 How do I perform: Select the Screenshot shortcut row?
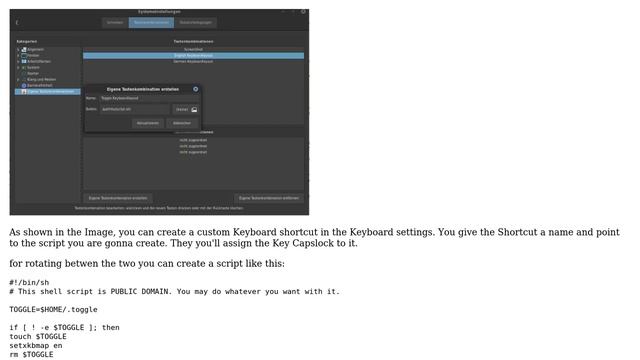coord(193,49)
